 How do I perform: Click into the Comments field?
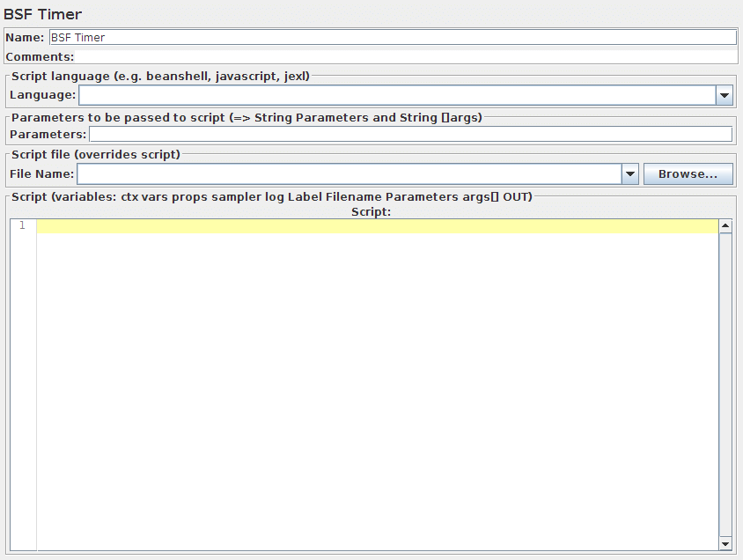point(405,57)
